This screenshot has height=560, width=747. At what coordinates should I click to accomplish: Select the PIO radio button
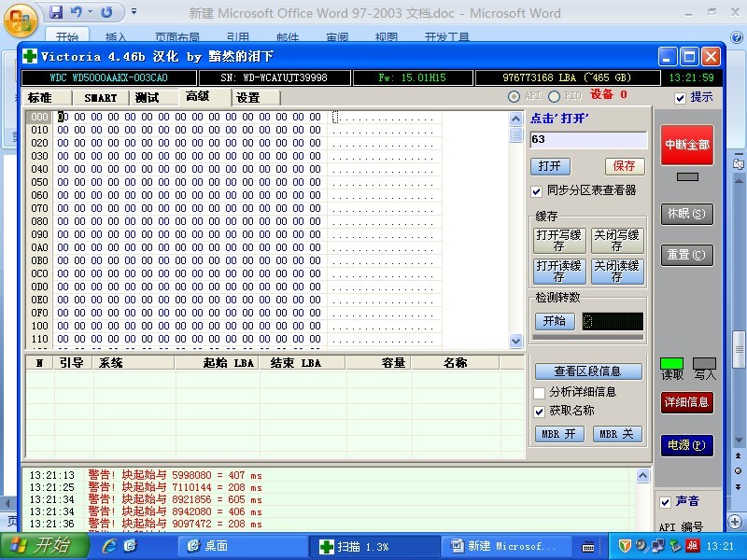[554, 97]
